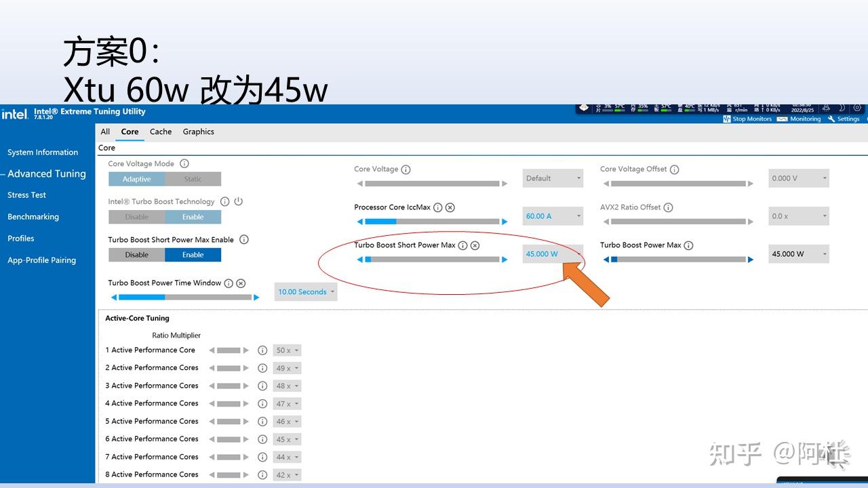Expand the Ratio Multiplier 50x dropdown

(x=286, y=350)
